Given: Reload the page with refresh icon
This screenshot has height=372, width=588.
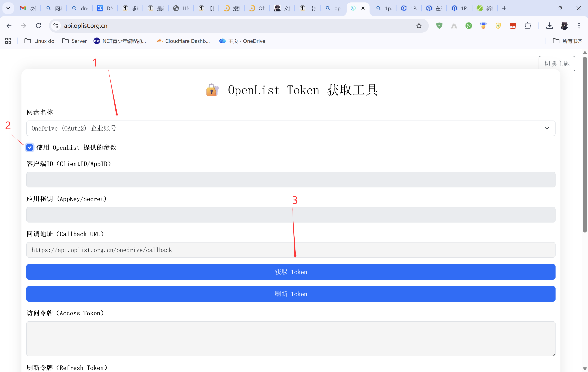Looking at the screenshot, I should (38, 26).
